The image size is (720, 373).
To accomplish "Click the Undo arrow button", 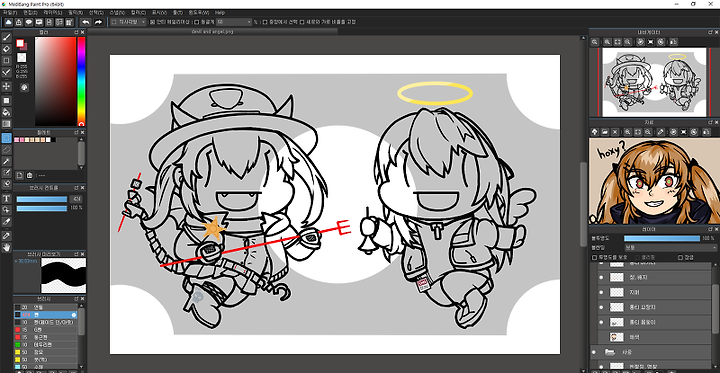I will tap(85, 22).
